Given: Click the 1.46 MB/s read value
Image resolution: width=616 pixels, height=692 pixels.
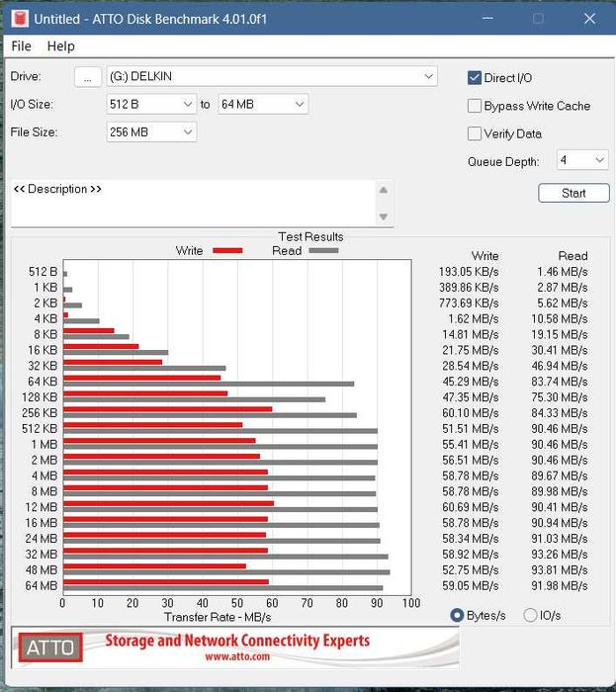Looking at the screenshot, I should coord(563,272).
